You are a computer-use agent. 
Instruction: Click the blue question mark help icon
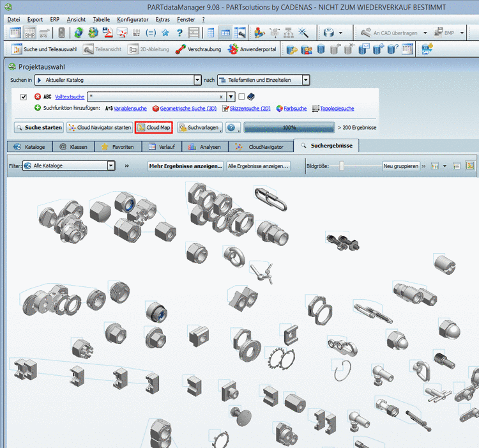coord(179,33)
